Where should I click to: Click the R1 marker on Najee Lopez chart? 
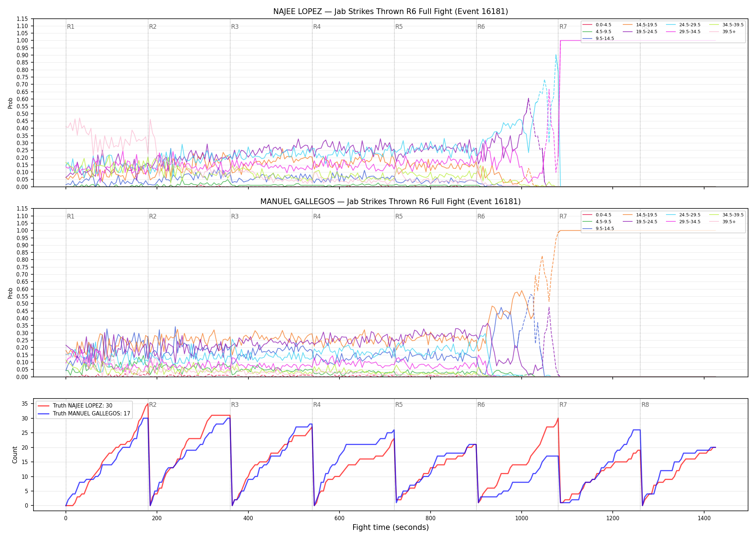71,27
